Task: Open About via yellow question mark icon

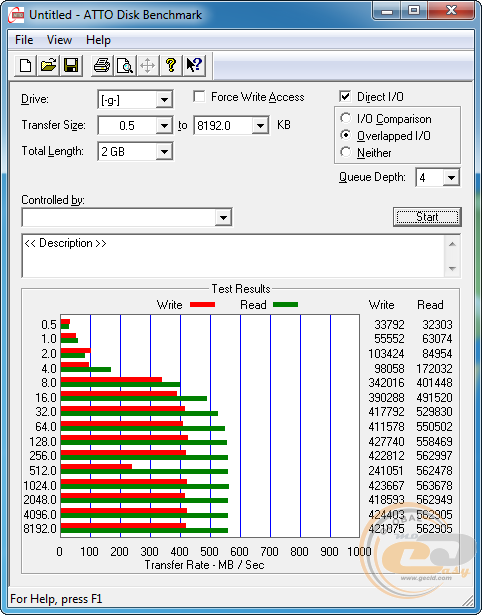Action: 171,66
